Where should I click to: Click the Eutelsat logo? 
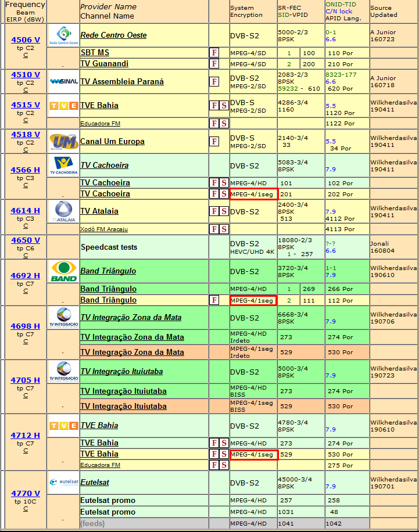pyautogui.click(x=63, y=483)
